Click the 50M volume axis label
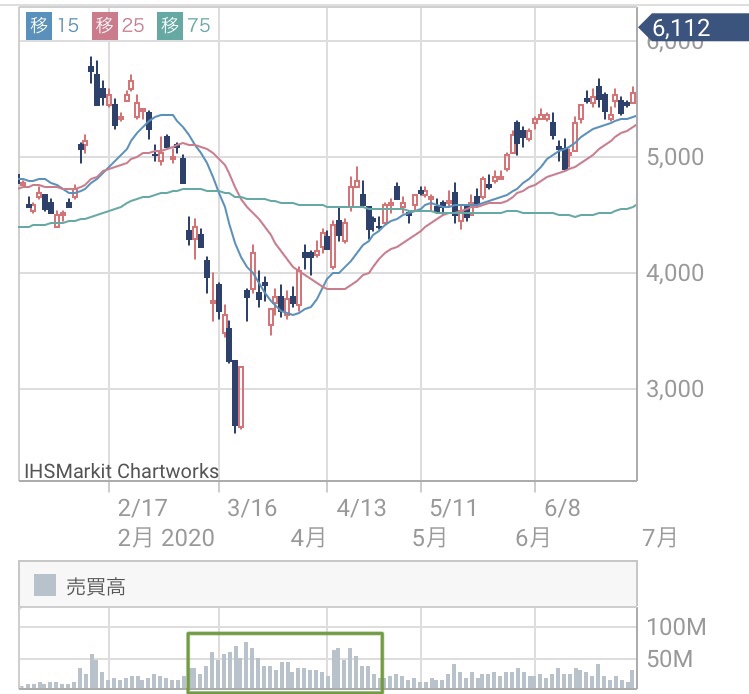749x694 pixels. point(670,659)
